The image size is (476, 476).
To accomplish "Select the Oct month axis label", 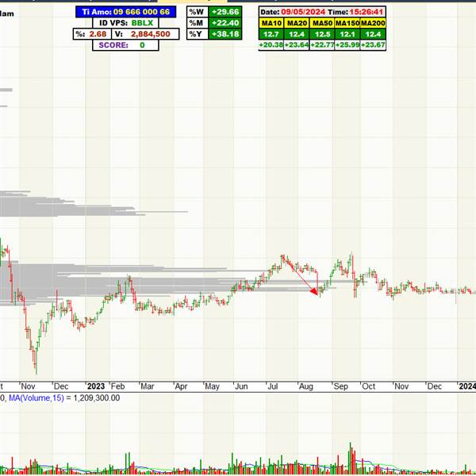I will click(369, 386).
